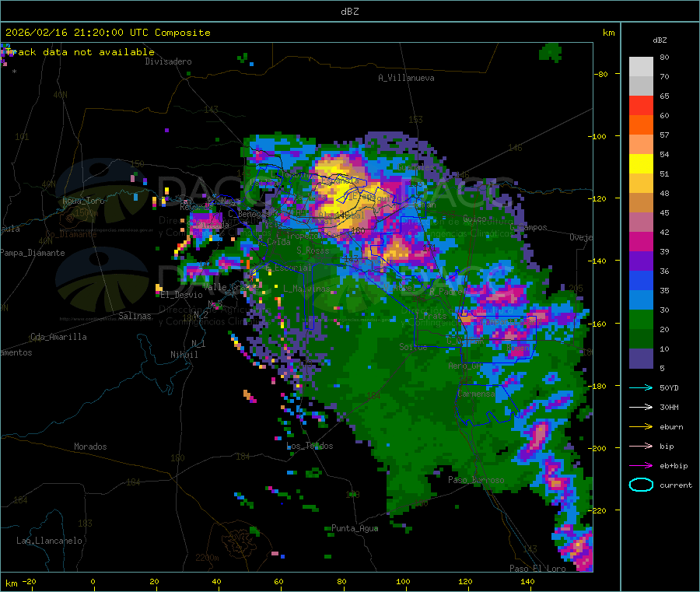700x592 pixels.
Task: Select the slate purple swatch above 5 dBZ
Action: pyautogui.click(x=641, y=359)
